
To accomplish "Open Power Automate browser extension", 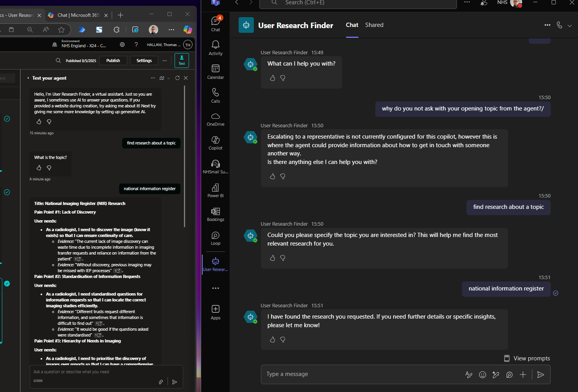I will (82, 30).
